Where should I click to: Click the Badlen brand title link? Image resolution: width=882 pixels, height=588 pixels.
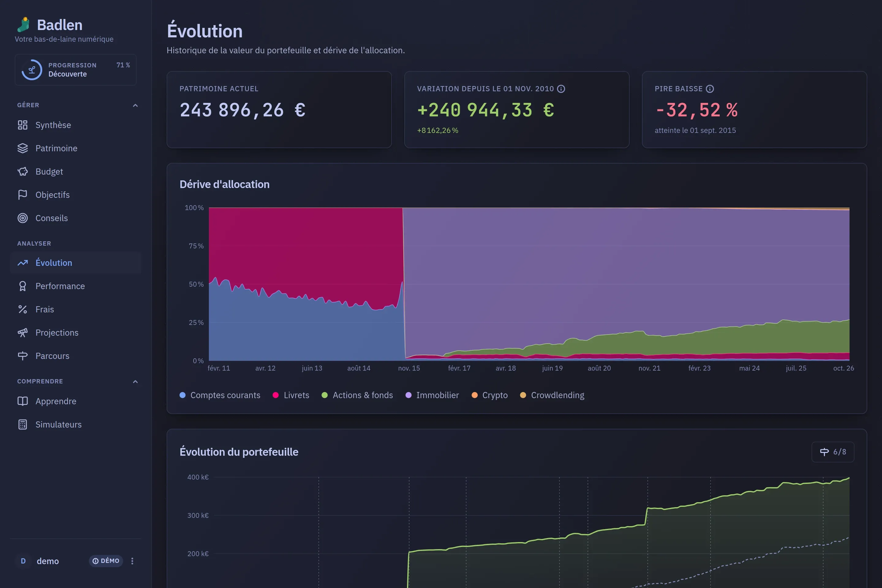[x=60, y=25]
